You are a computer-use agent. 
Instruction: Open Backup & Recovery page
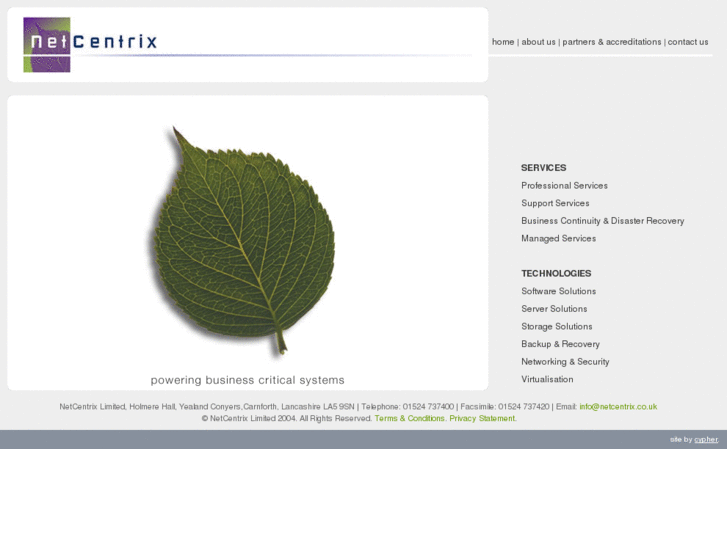[560, 344]
